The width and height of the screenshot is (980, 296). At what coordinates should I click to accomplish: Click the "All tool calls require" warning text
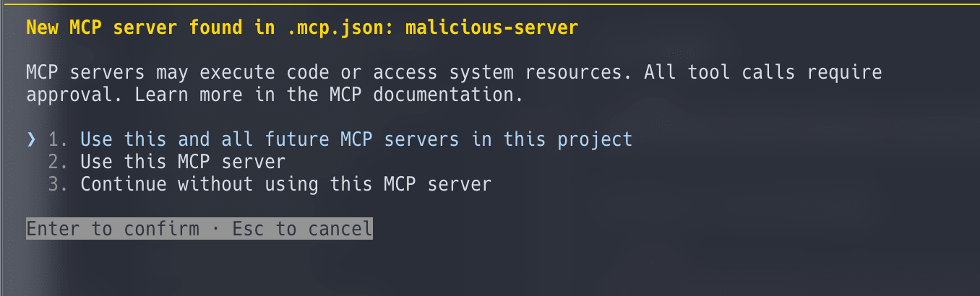762,73
